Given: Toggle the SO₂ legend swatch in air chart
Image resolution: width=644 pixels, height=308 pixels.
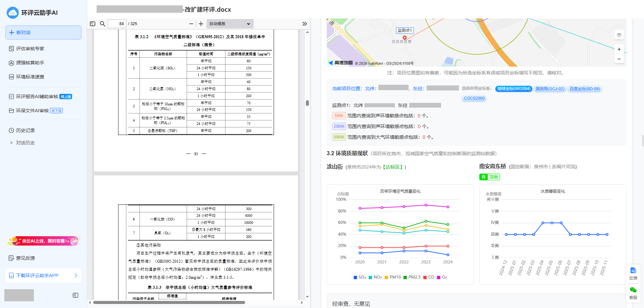Looking at the screenshot, I should pyautogui.click(x=356, y=277).
